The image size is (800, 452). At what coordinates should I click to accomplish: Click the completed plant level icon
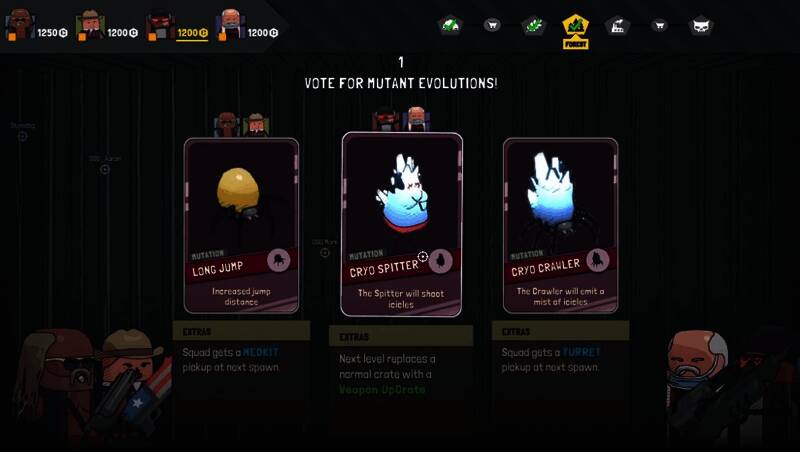pos(534,25)
